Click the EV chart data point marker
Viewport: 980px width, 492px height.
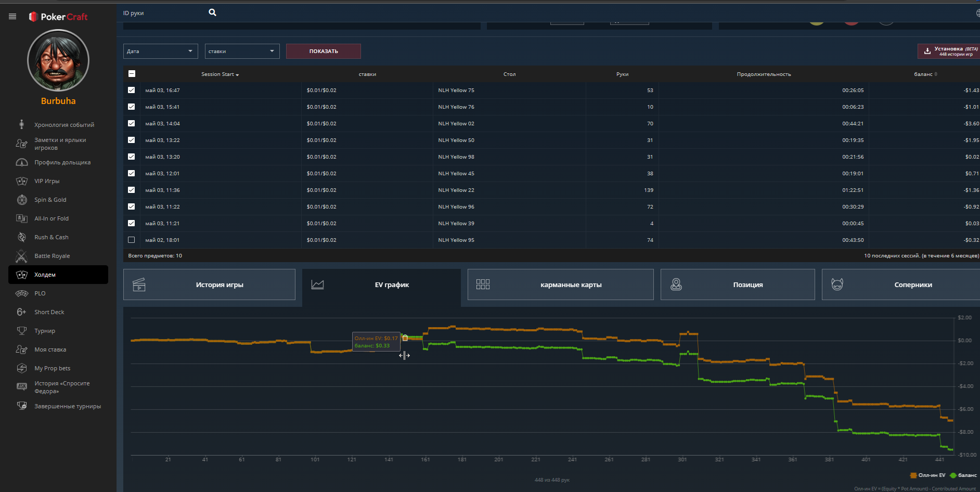405,338
